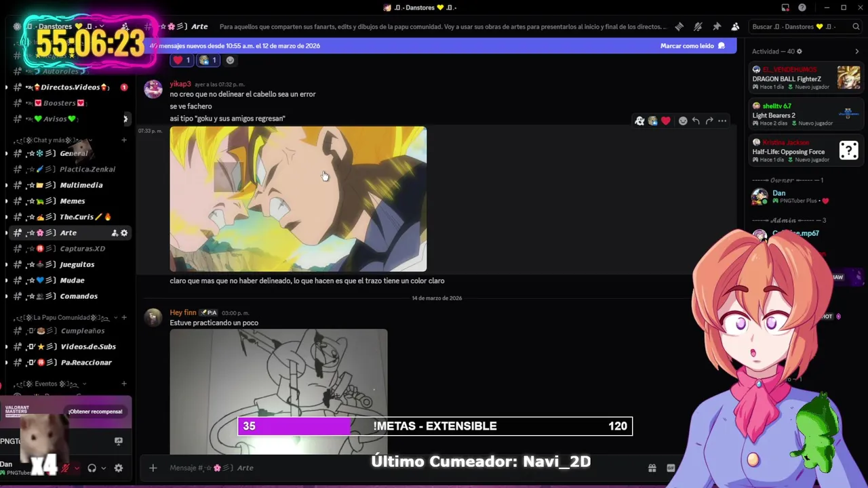Open more options on hovered message

tap(722, 121)
